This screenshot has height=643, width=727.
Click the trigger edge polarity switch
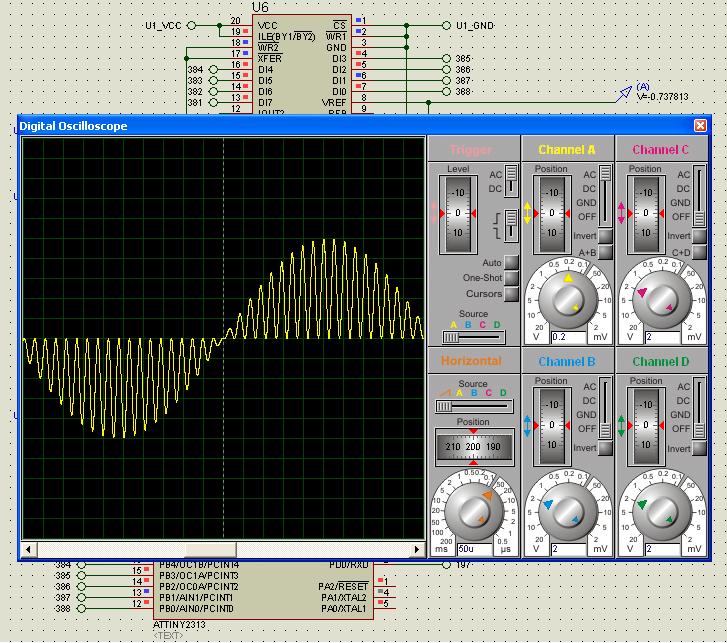click(511, 225)
